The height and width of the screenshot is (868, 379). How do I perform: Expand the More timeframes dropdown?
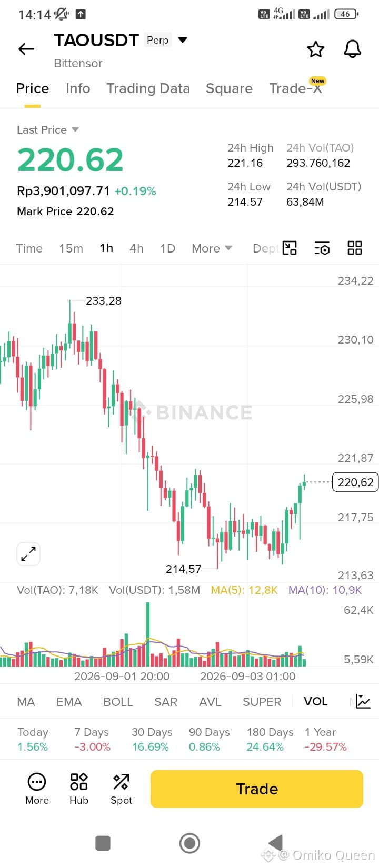(x=212, y=248)
